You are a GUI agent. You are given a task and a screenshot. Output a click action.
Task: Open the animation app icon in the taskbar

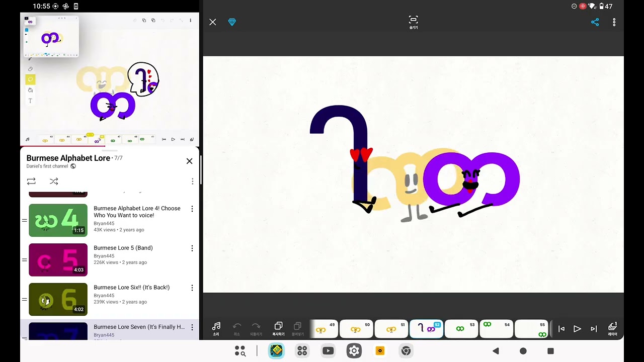tap(276, 351)
